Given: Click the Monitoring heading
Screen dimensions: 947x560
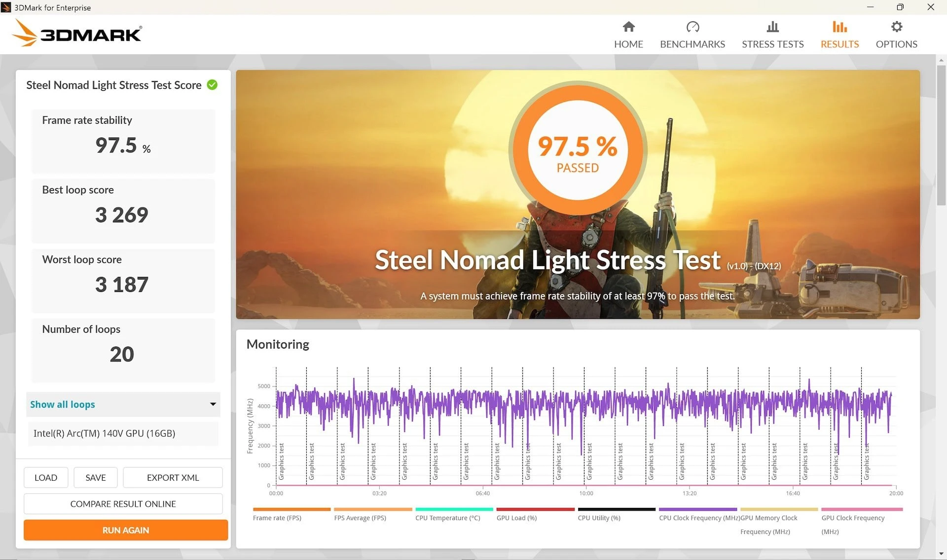Looking at the screenshot, I should tap(278, 344).
